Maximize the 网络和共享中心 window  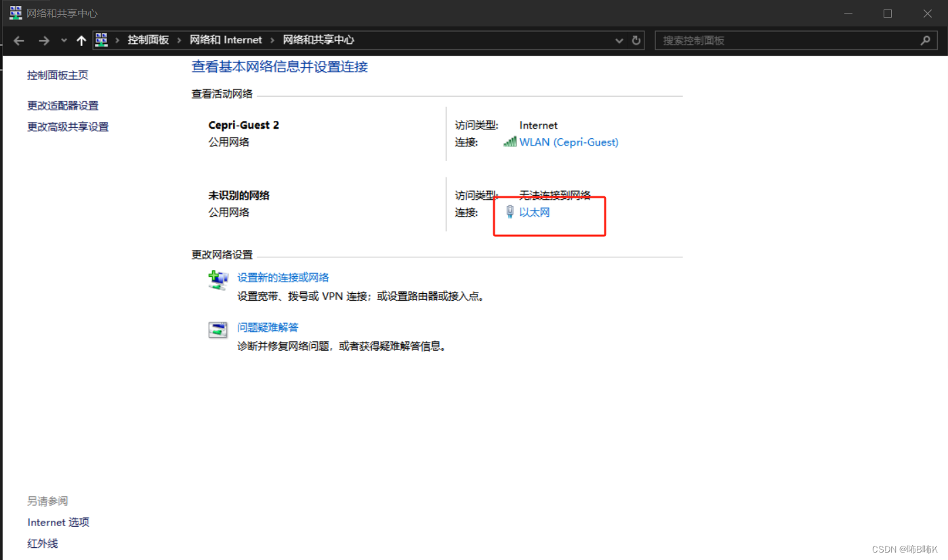pos(888,14)
